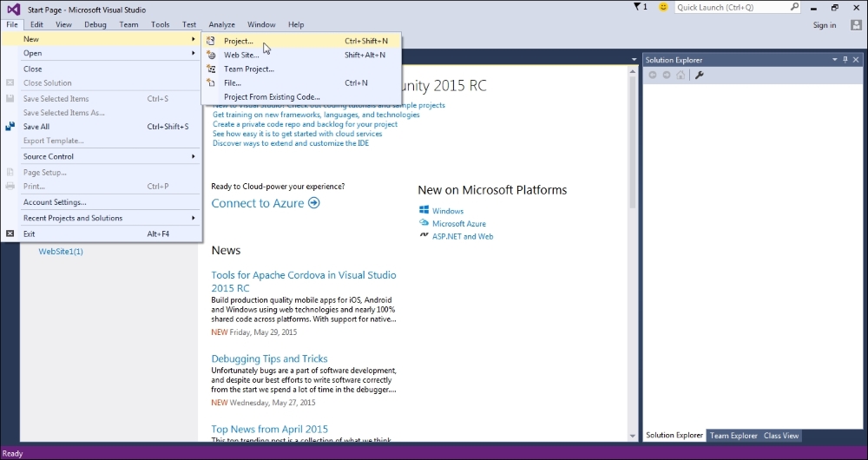868x460 pixels.
Task: Open Top News from April 2015 article
Action: 270,429
